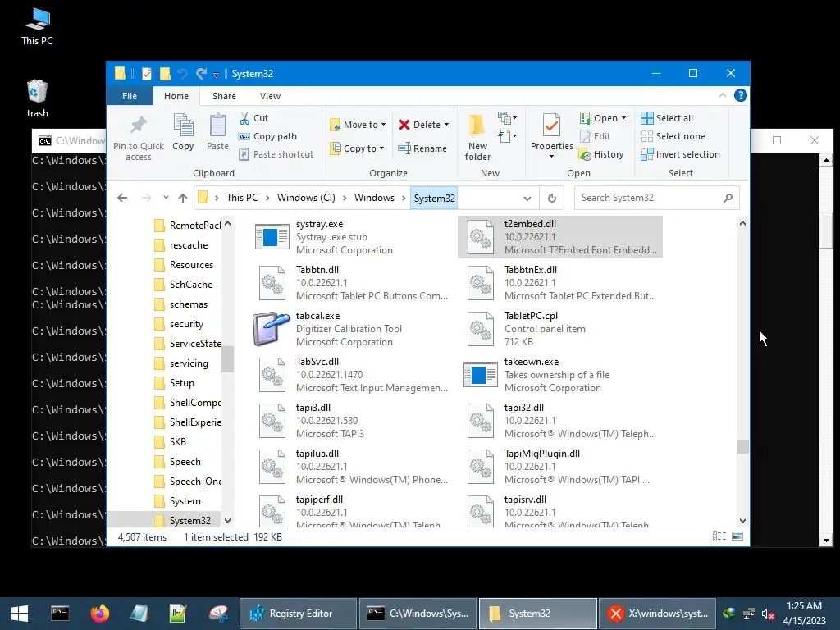The image size is (840, 630).
Task: Switch to the Share tab
Action: 224,96
